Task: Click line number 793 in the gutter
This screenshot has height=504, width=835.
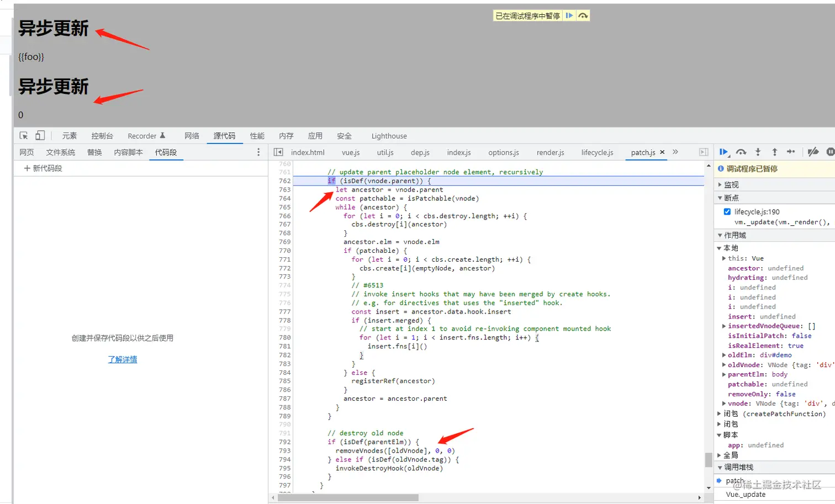Action: pos(285,450)
